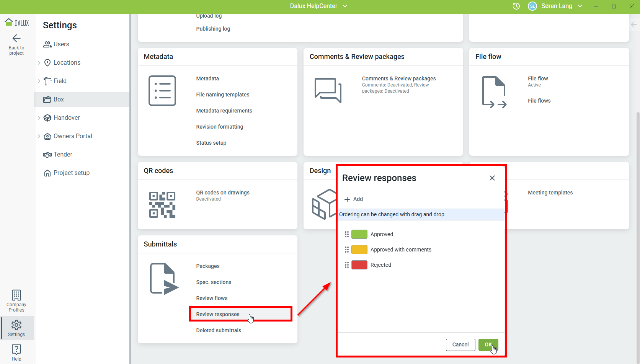Click the Submittals document arrow icon
640x364 pixels.
[164, 279]
